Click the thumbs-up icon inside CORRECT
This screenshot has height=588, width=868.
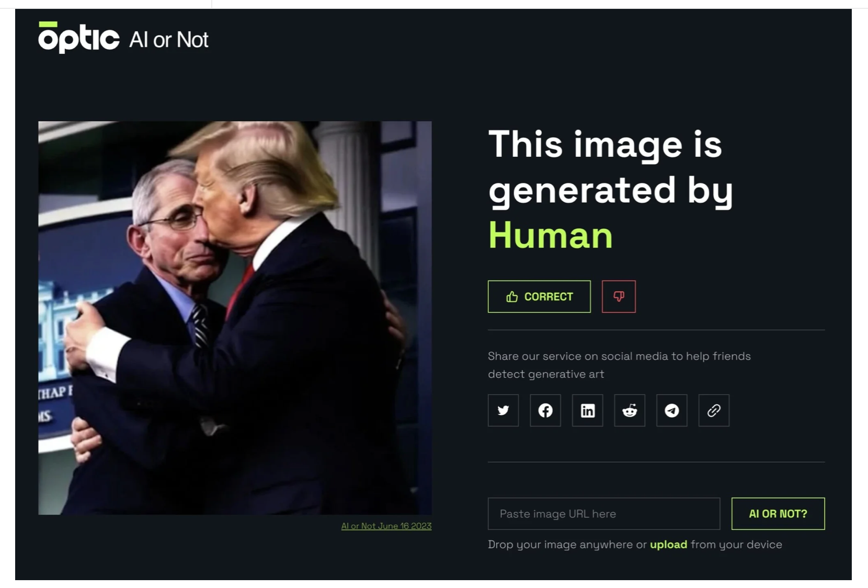512,296
